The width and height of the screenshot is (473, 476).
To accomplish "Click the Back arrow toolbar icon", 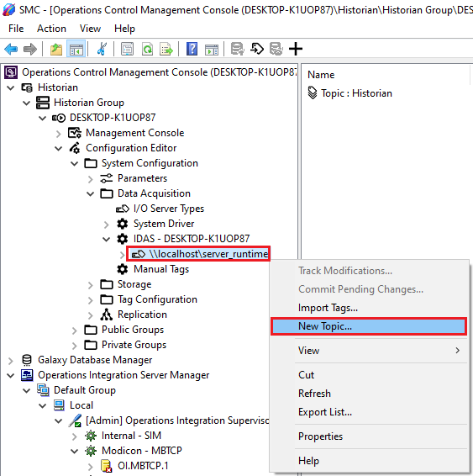I will coord(11,49).
